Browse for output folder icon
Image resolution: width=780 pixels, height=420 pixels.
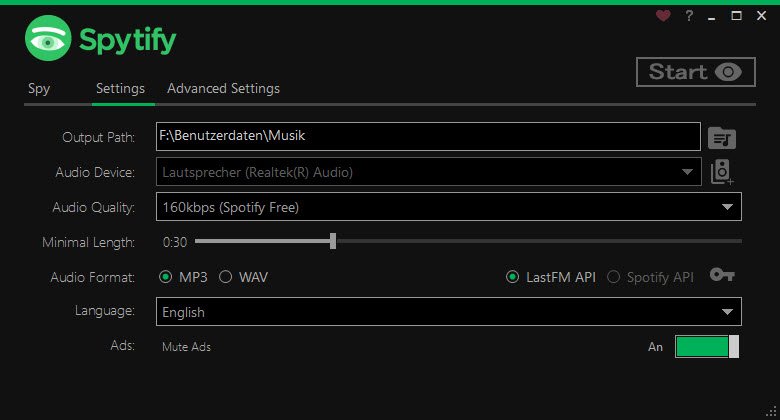point(722,137)
